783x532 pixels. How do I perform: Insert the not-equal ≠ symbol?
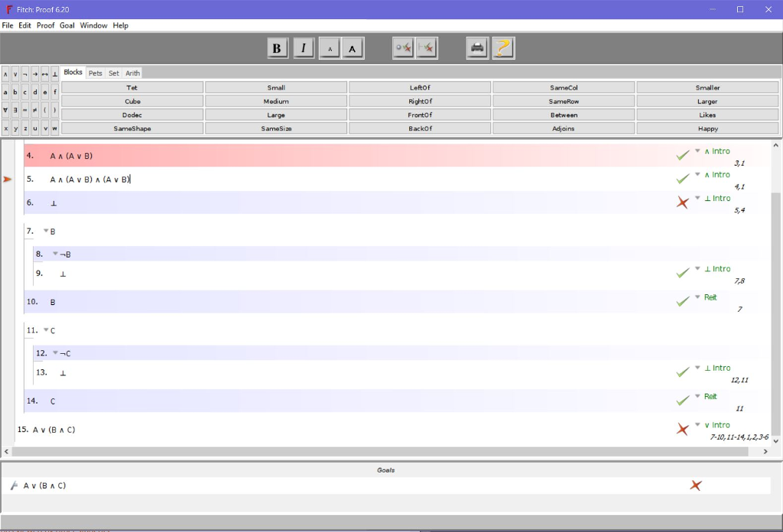coord(35,110)
